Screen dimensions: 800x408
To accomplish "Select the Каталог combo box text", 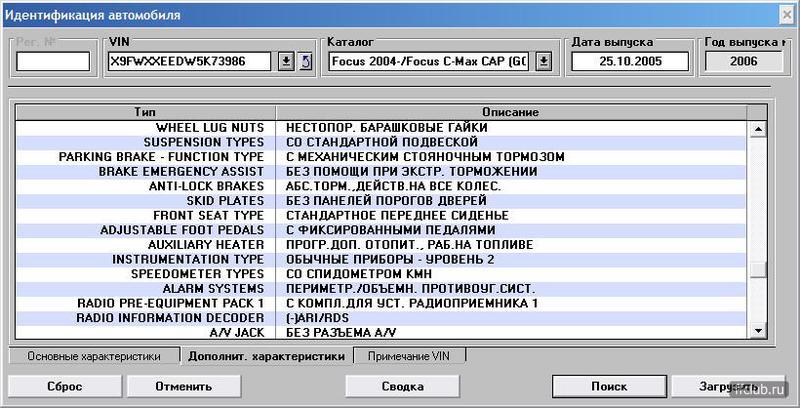I will (x=431, y=62).
